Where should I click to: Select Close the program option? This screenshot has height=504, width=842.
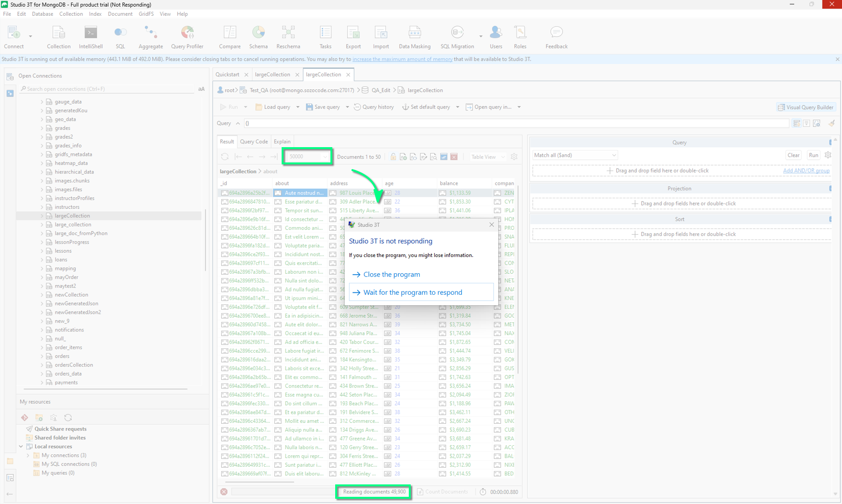click(392, 274)
